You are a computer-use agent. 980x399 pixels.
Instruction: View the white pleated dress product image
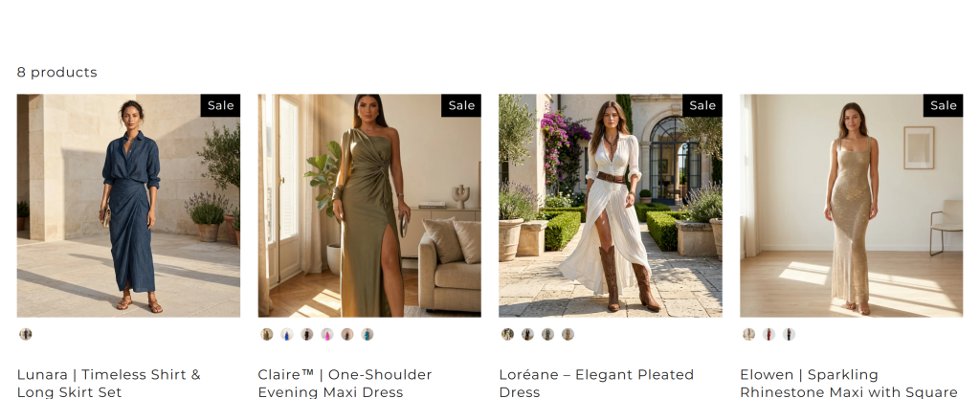pos(611,206)
